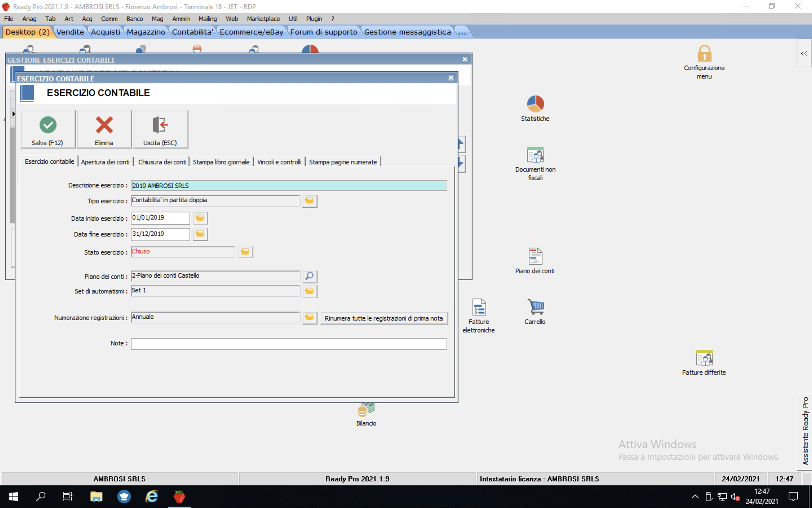The height and width of the screenshot is (508, 812).
Task: Switch to the Forum di supporto tab
Action: pyautogui.click(x=324, y=32)
